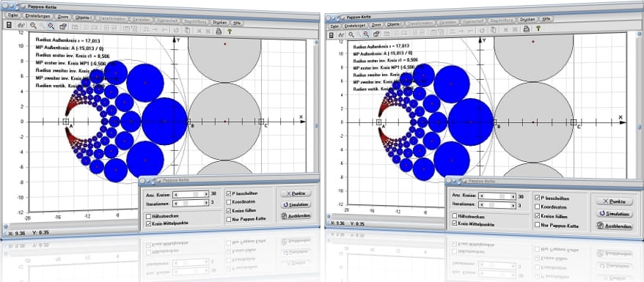Toggle Koordinaten checkbox in left dialog
The image size is (644, 282).
coord(229,202)
